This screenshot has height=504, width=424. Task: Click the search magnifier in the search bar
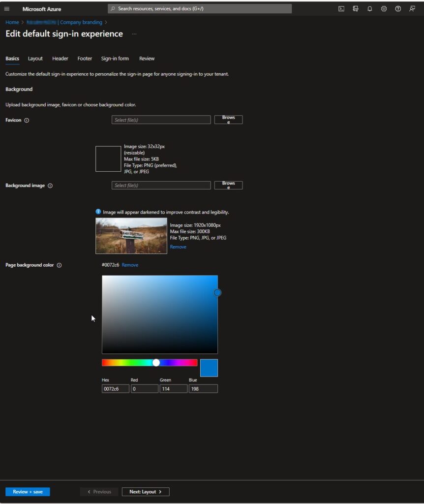(x=114, y=9)
